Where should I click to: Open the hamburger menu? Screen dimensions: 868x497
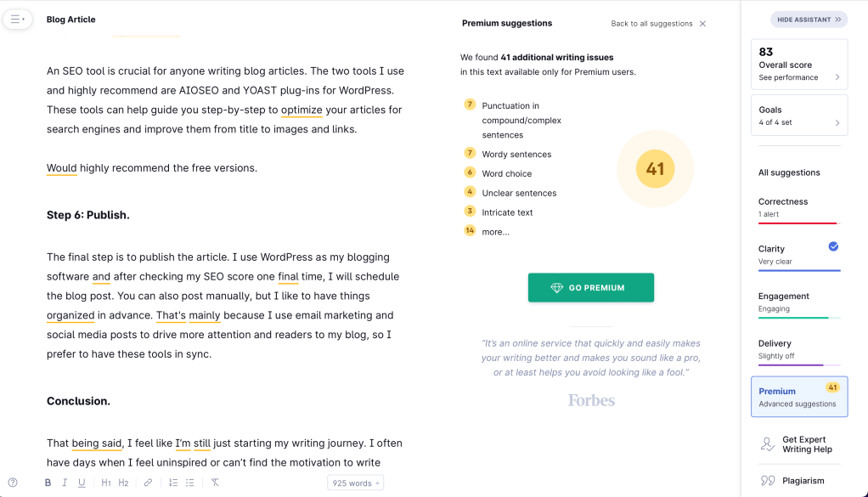17,18
